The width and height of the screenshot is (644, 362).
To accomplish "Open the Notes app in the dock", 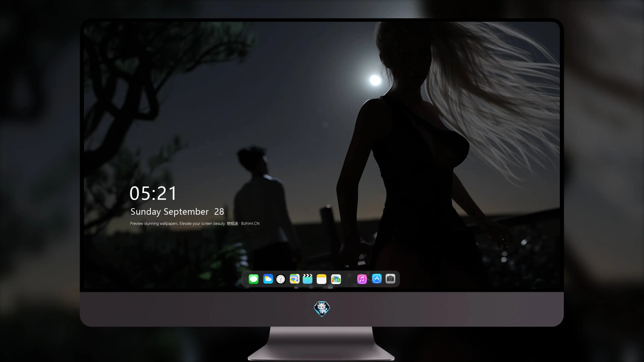I will tap(321, 279).
